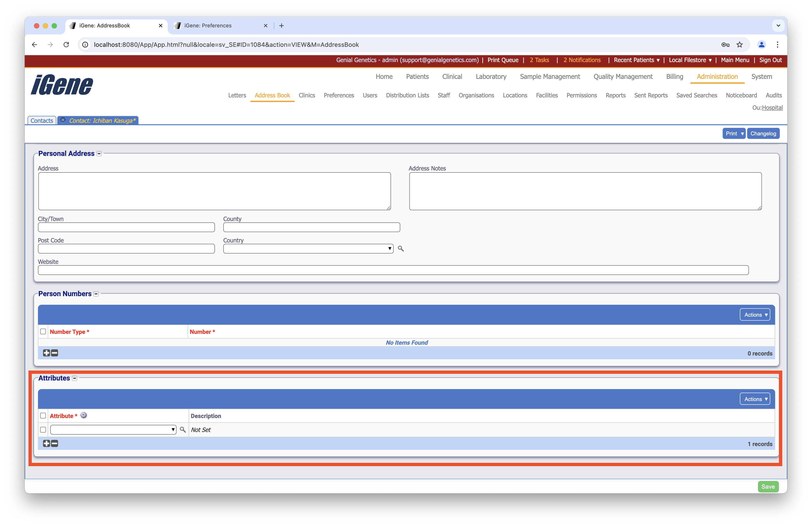Click the gear icon beside Attribute header

[x=84, y=415]
